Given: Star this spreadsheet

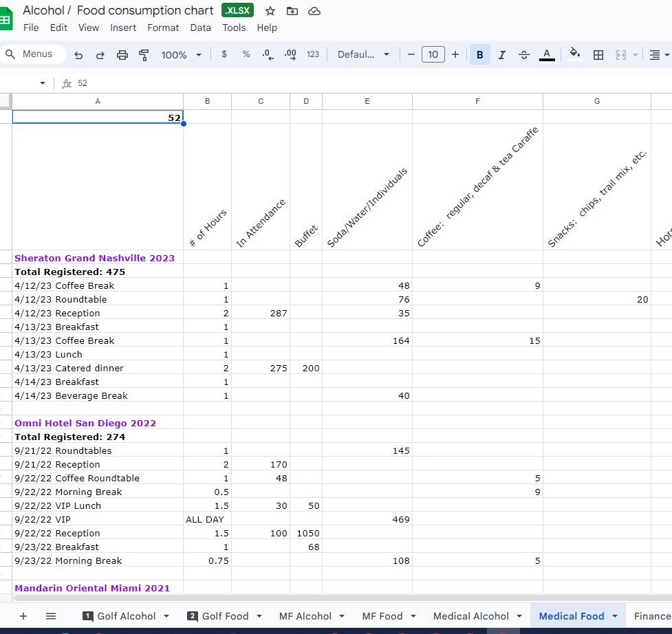Looking at the screenshot, I should [x=270, y=11].
